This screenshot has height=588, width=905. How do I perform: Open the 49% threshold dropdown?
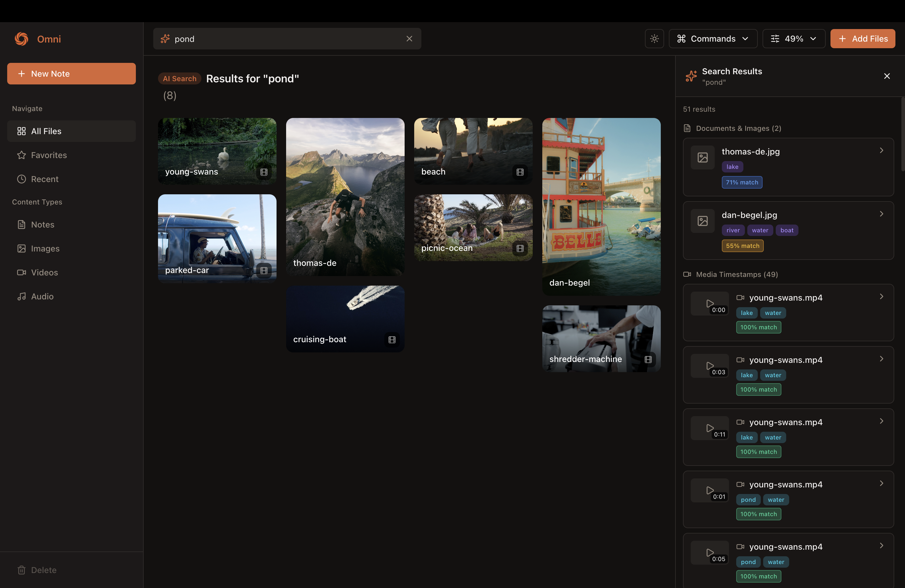794,39
